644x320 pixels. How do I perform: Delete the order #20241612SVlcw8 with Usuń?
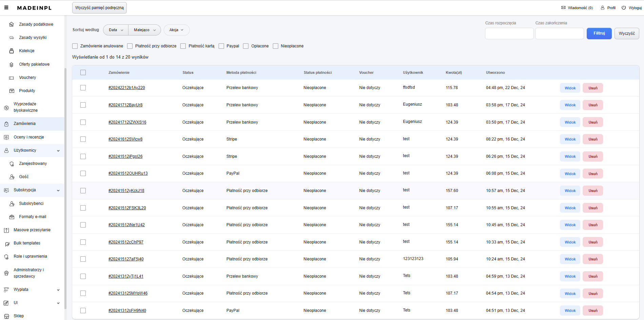pos(592,139)
